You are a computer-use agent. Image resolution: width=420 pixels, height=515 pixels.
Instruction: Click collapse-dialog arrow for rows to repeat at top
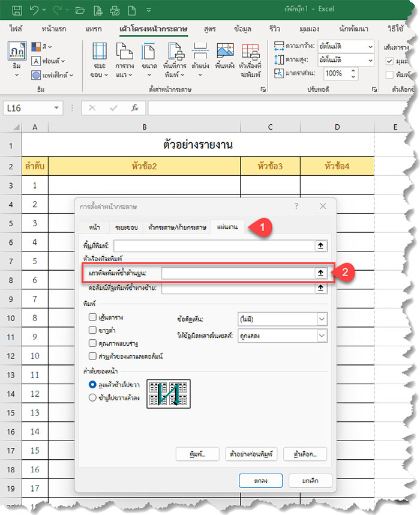[321, 273]
